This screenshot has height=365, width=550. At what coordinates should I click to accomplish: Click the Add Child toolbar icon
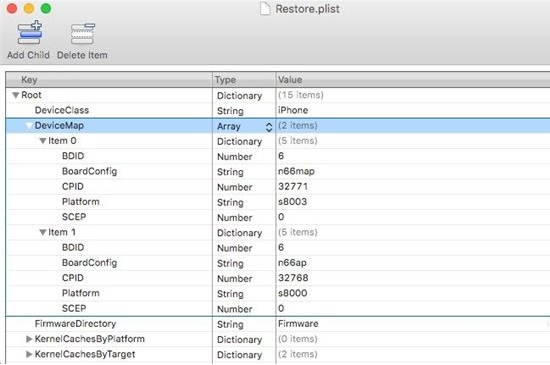pos(29,33)
